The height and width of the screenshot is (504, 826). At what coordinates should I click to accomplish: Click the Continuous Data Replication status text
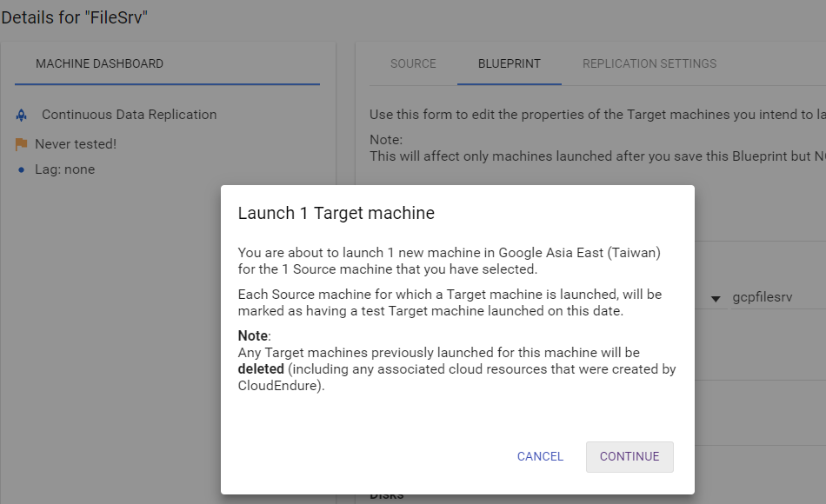[x=129, y=115]
